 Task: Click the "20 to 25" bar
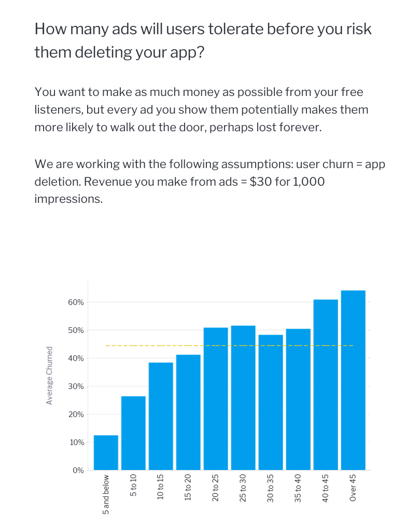216,398
